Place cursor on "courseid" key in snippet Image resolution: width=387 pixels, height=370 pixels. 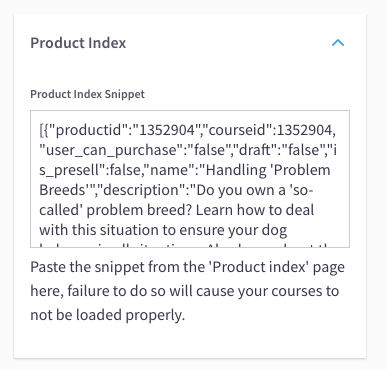click(x=237, y=130)
